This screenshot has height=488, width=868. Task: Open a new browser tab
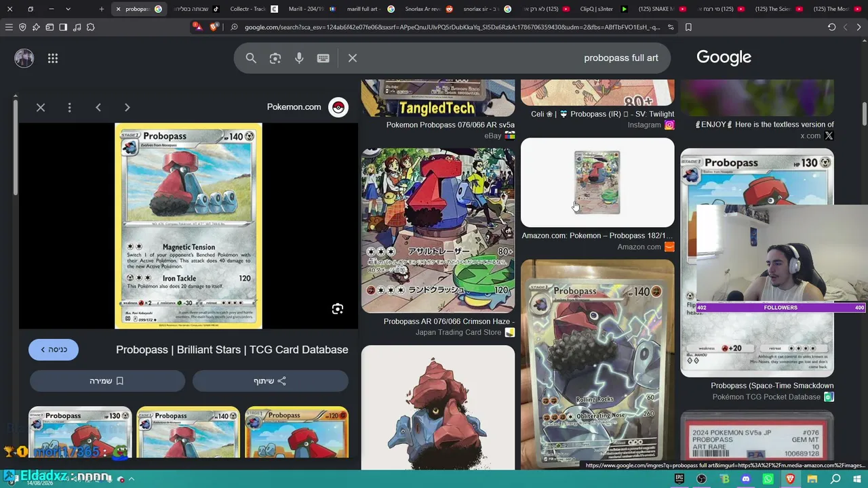pos(101,9)
